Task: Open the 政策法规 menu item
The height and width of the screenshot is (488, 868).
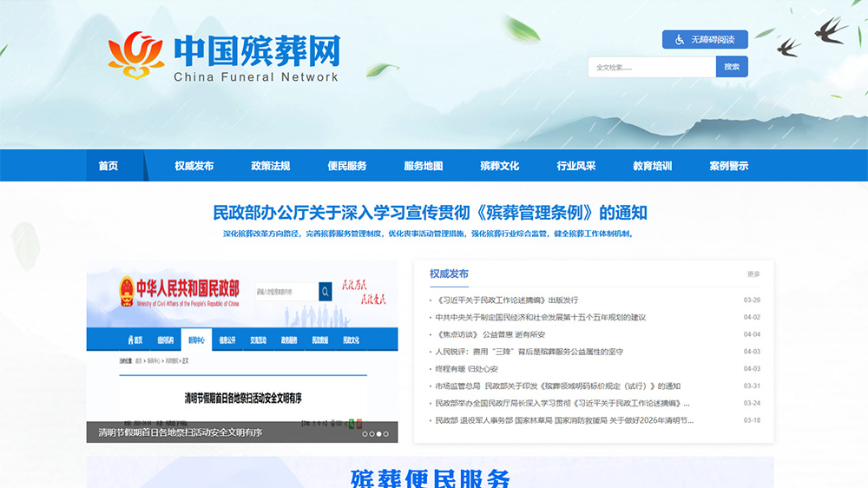Action: point(270,166)
